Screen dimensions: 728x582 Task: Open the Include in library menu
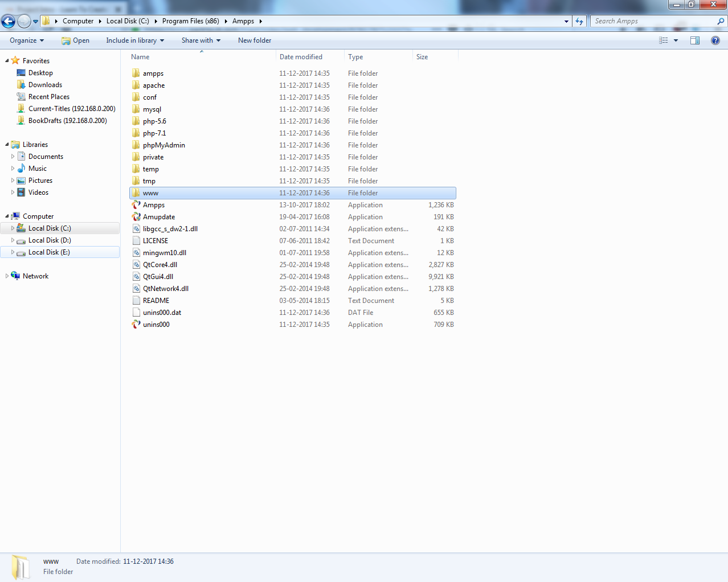coord(134,40)
